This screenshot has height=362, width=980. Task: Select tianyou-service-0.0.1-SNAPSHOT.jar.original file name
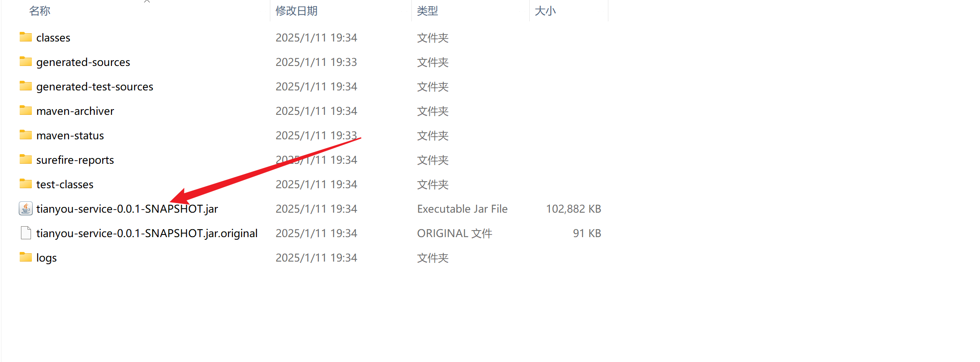coord(147,234)
